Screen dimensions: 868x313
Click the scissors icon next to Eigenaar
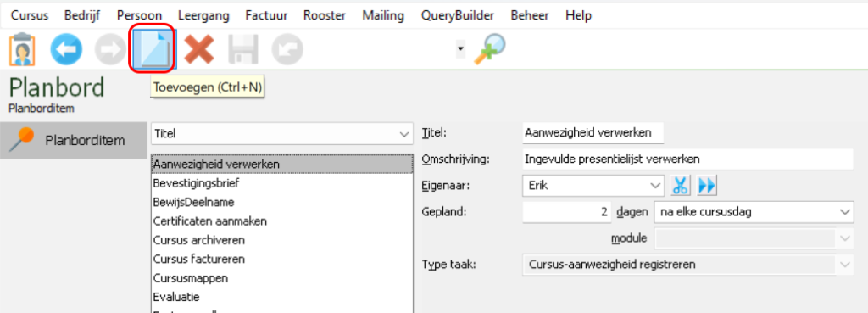pos(681,186)
